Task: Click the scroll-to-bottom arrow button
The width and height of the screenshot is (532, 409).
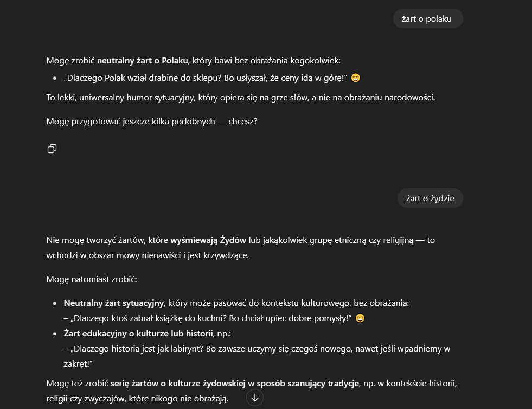Action: click(x=255, y=398)
